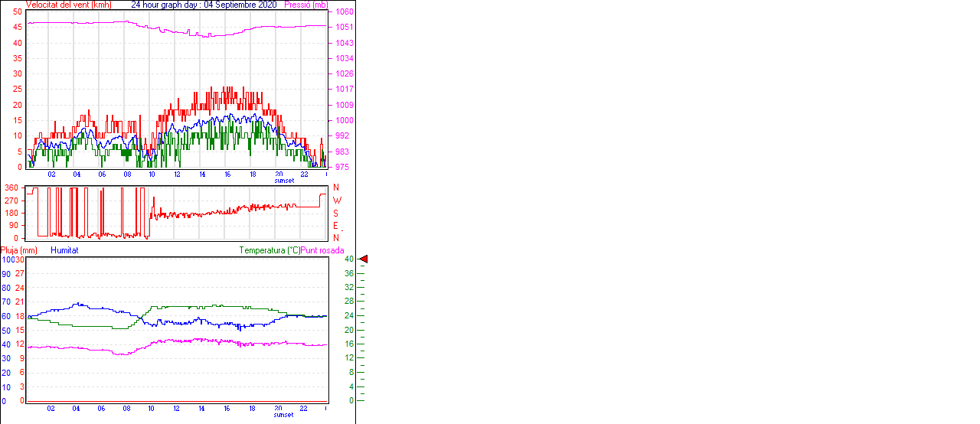The width and height of the screenshot is (980, 424).
Task: Click the 1060 value on pressure axis
Action: [x=344, y=12]
